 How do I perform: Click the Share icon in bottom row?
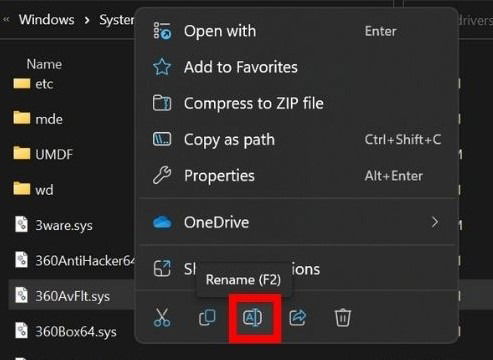(298, 318)
